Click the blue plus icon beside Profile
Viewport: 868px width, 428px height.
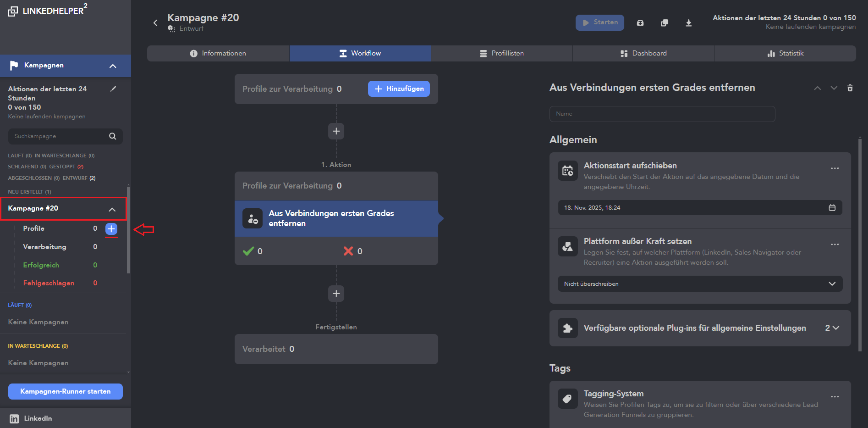(x=111, y=228)
